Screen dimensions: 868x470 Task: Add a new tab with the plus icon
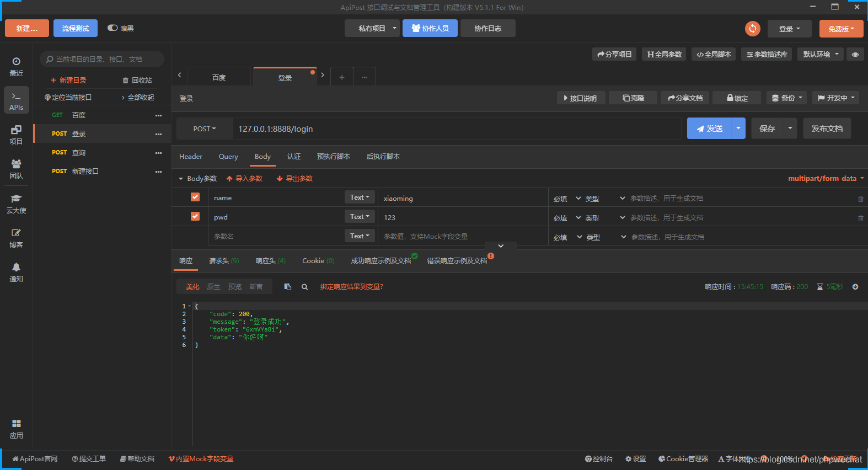point(342,77)
